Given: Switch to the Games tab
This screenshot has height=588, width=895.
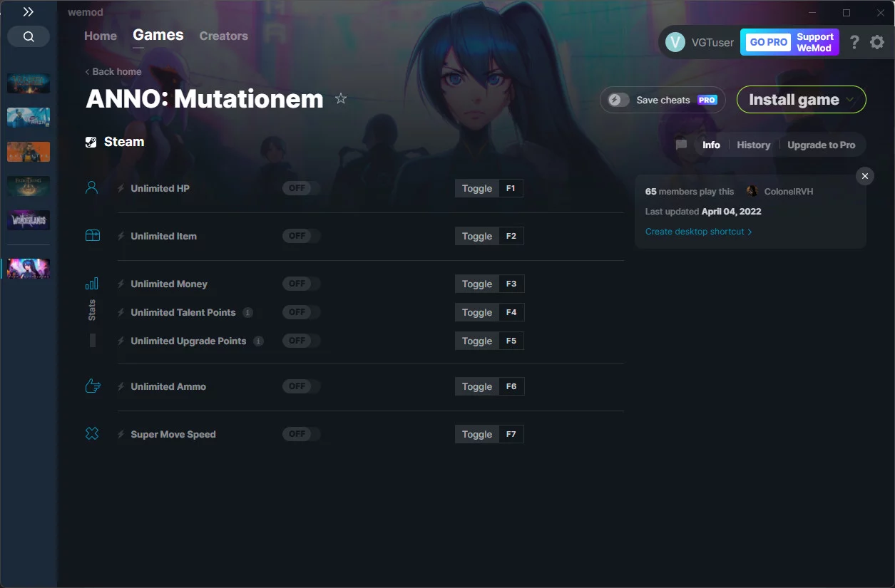Looking at the screenshot, I should click(158, 35).
